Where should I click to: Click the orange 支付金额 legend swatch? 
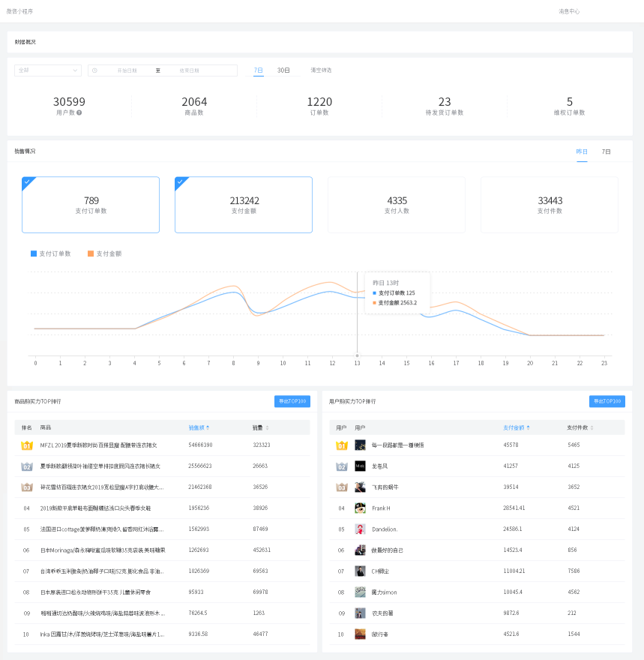point(91,253)
